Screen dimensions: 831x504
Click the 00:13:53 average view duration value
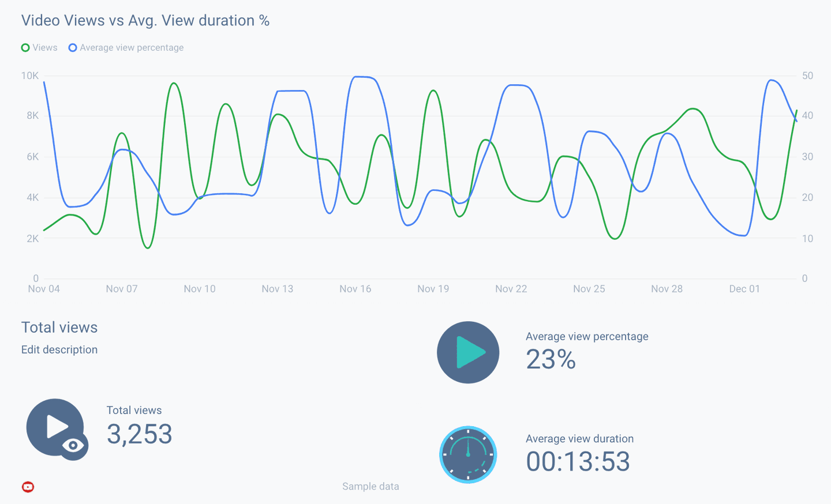pos(578,462)
